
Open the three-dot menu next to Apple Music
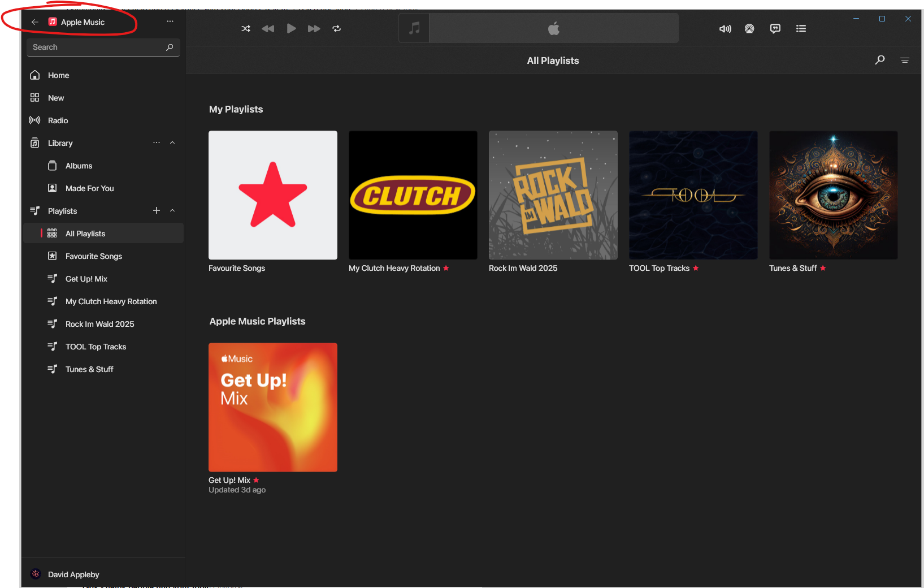pyautogui.click(x=170, y=21)
